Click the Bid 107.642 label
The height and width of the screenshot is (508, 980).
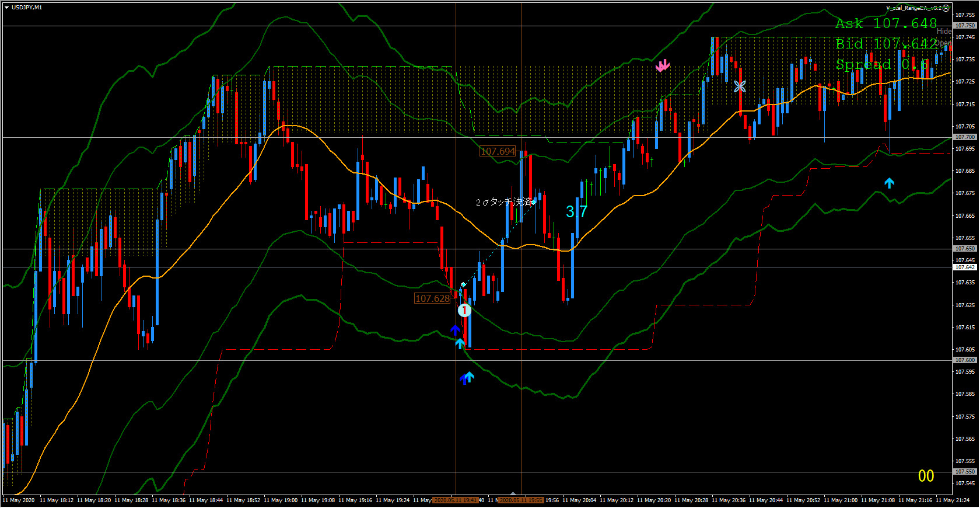(887, 44)
